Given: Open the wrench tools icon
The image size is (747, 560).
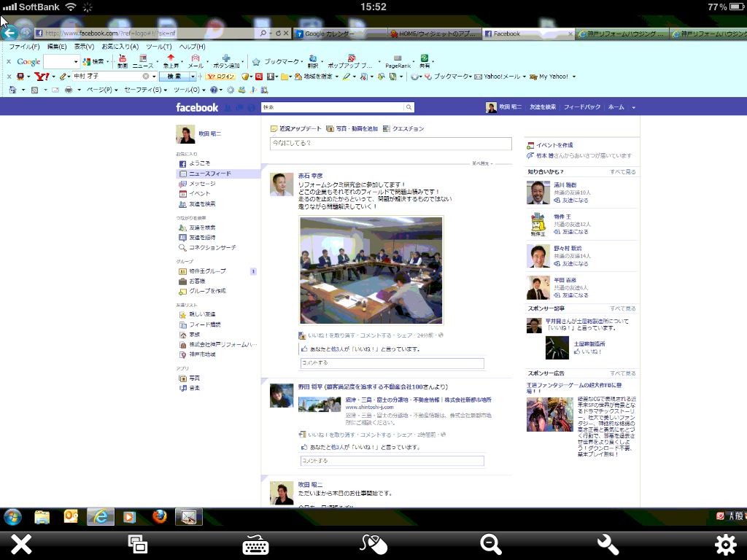Looking at the screenshot, I should tap(608, 544).
